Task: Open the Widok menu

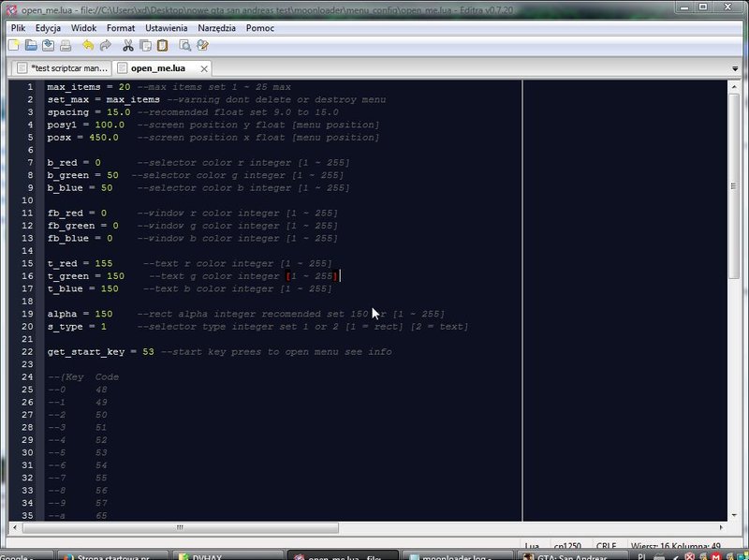Action: 83,28
